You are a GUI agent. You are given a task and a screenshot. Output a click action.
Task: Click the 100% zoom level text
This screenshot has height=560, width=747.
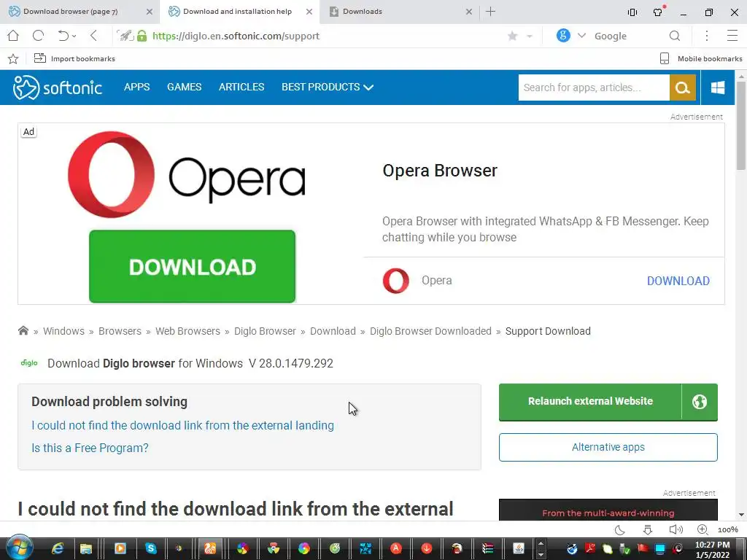click(727, 529)
